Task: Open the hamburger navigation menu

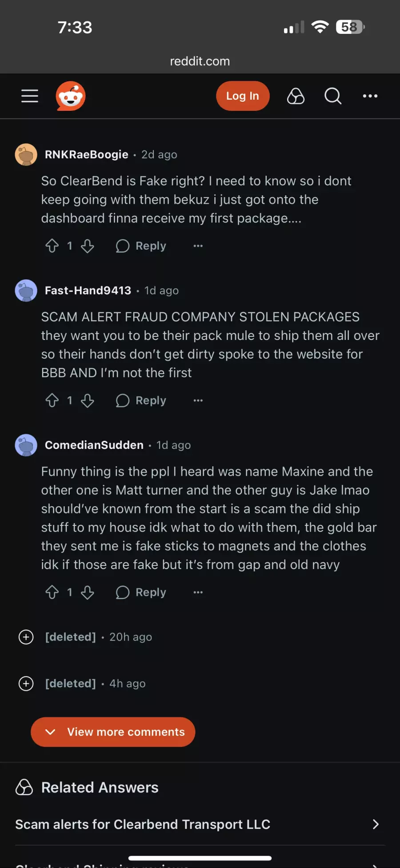Action: (30, 96)
